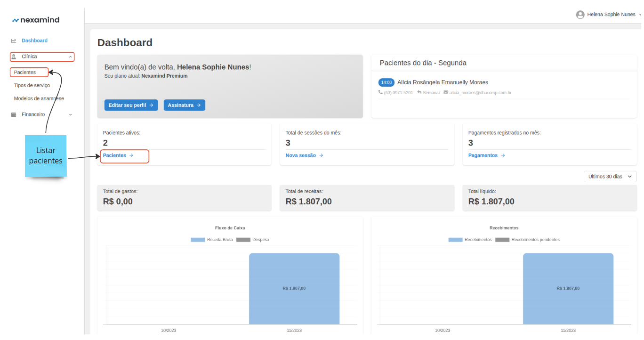Click the arrow next to Nova sessão
The image size is (644, 340).
pyautogui.click(x=321, y=155)
